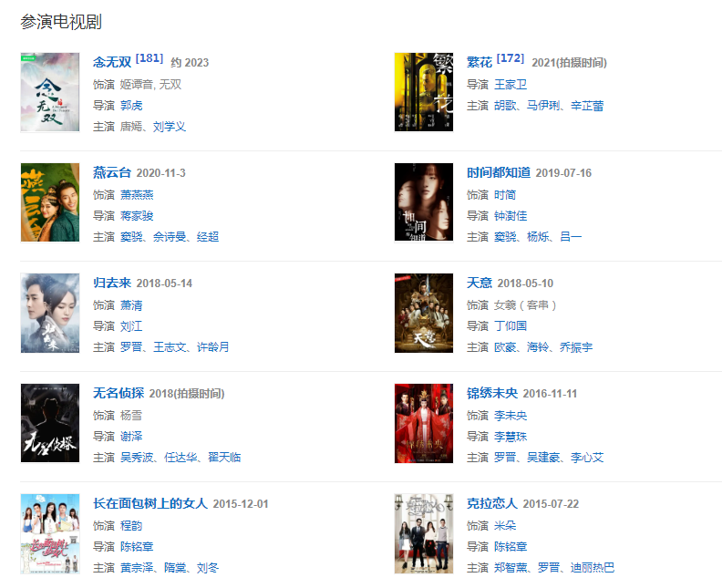The height and width of the screenshot is (588, 722).
Task: Open the 归去来 poster thumbnail
Action: [50, 313]
